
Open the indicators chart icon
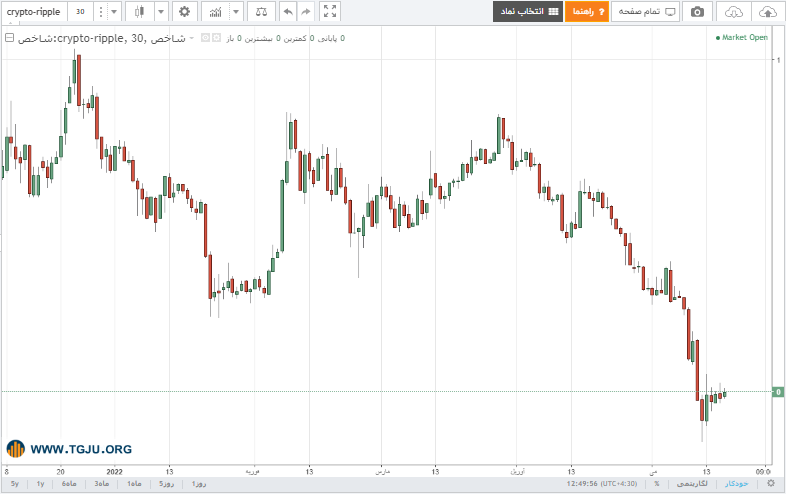pyautogui.click(x=216, y=12)
